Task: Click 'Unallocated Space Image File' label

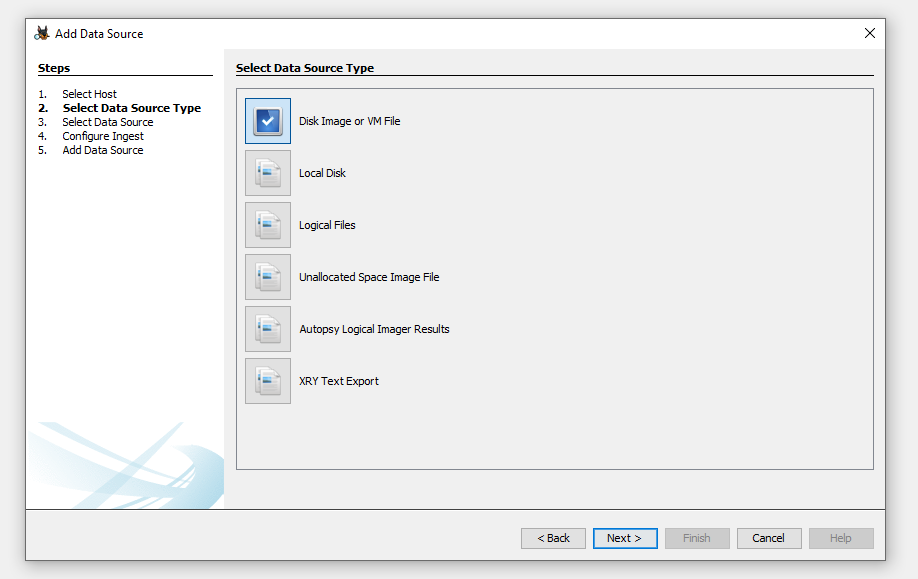Action: tap(369, 277)
